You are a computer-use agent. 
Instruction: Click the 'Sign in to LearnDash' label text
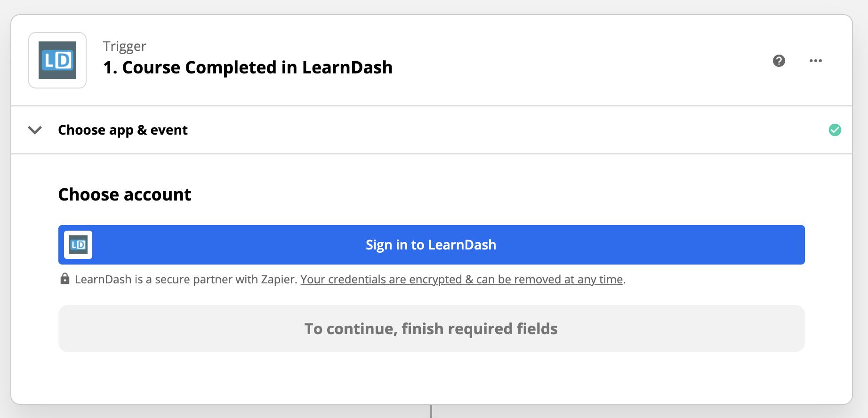431,245
